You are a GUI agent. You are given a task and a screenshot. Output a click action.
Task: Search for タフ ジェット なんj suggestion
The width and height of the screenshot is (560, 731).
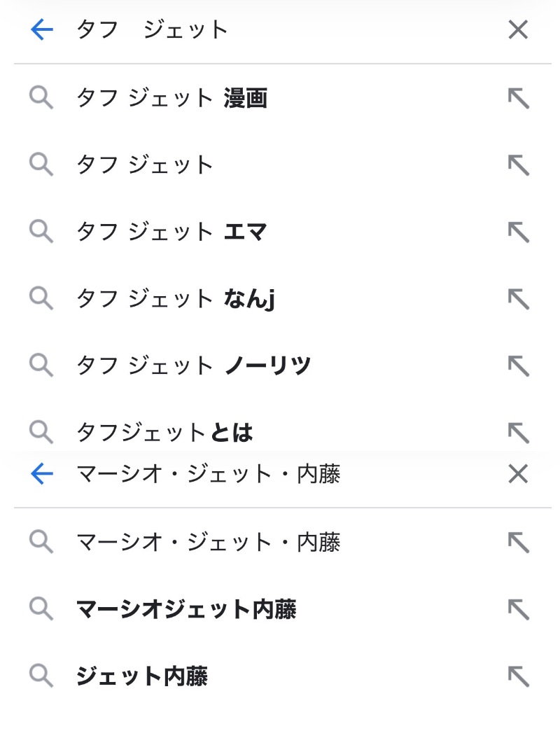click(175, 299)
